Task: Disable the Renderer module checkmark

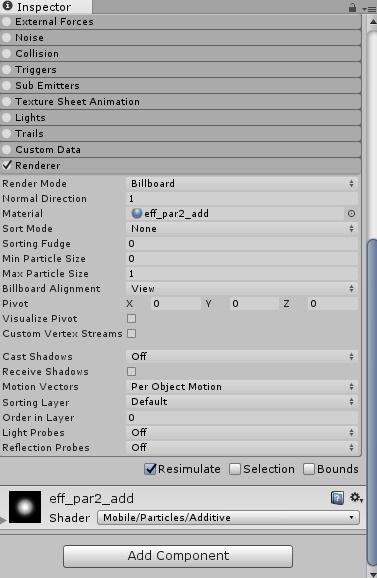Action: tap(7, 165)
